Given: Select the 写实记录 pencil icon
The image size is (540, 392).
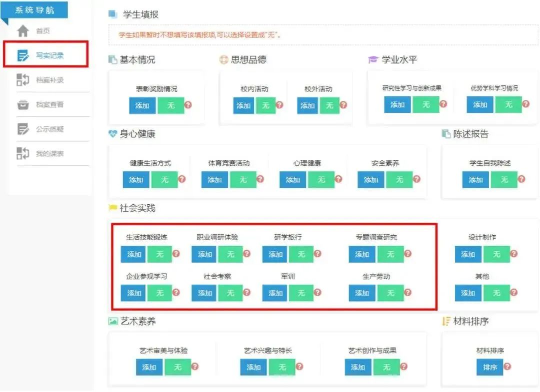Looking at the screenshot, I should pos(22,55).
